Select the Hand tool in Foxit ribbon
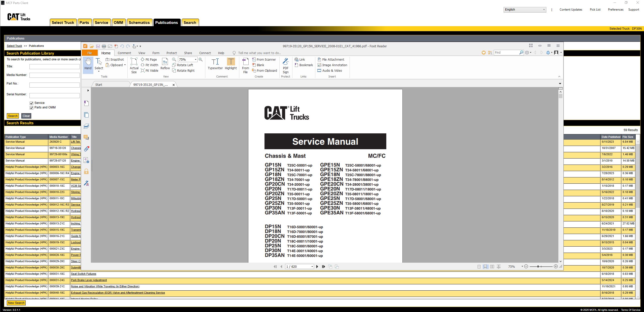The width and height of the screenshot is (644, 312). (88, 65)
